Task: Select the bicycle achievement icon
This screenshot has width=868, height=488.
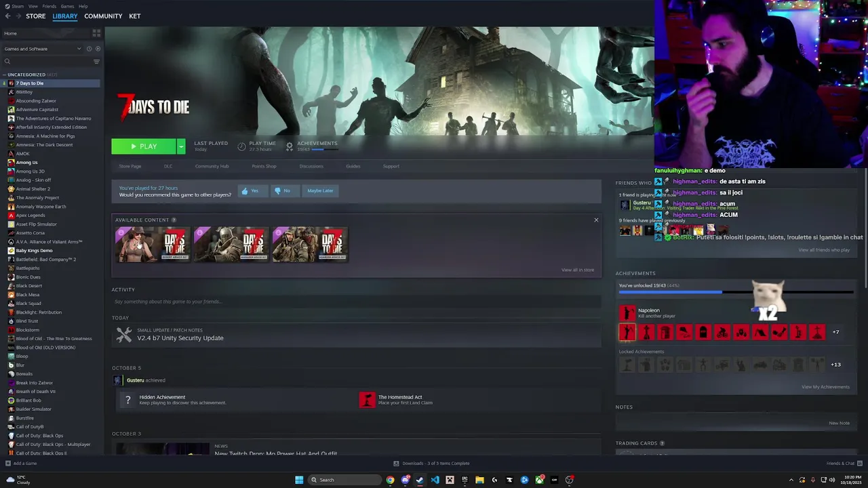Action: (x=722, y=332)
